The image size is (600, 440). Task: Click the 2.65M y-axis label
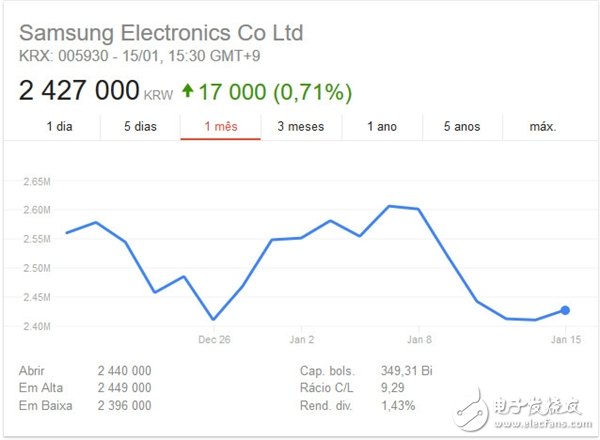point(35,182)
